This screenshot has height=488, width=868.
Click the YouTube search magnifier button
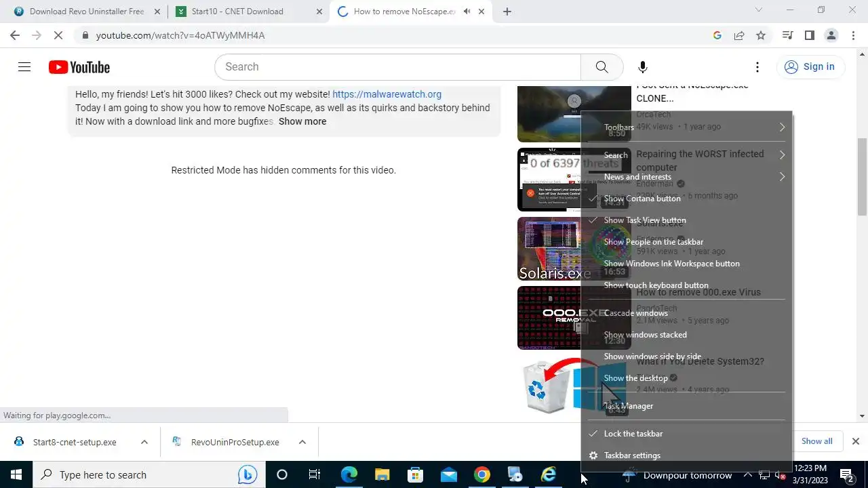(601, 66)
